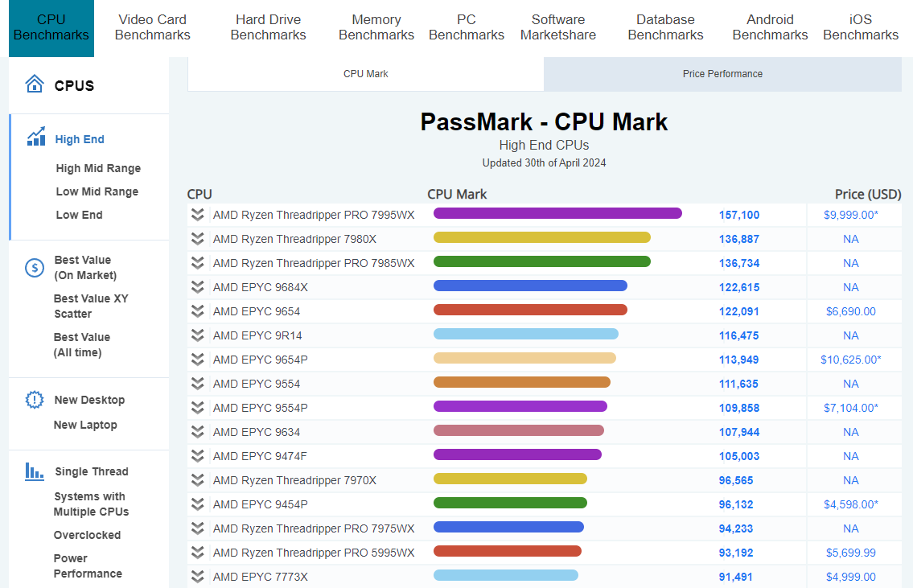This screenshot has width=913, height=588.
Task: Click the New Desktop clock icon
Action: 33,400
